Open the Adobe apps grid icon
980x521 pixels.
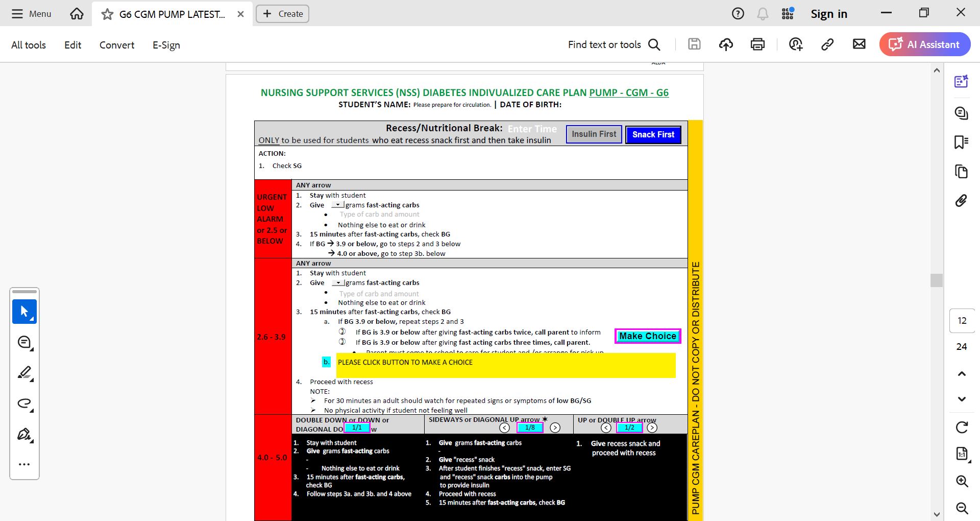point(788,14)
